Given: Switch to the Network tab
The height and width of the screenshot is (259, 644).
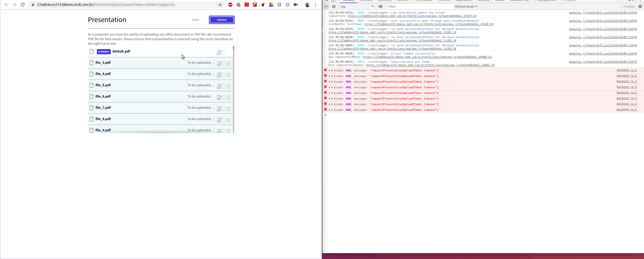Looking at the screenshot, I should (366, 1).
